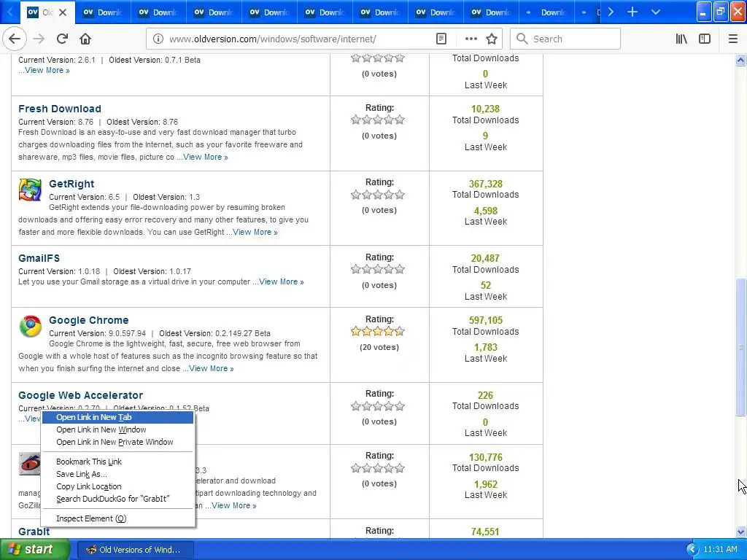Choose Inspect Element (Q)
The image size is (747, 560).
click(x=117, y=518)
